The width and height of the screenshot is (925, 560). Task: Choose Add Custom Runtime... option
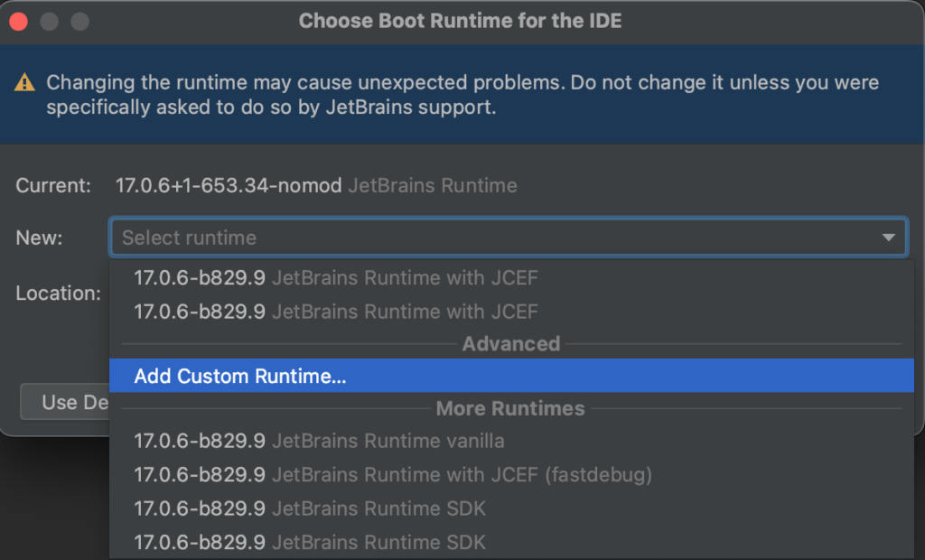(511, 376)
